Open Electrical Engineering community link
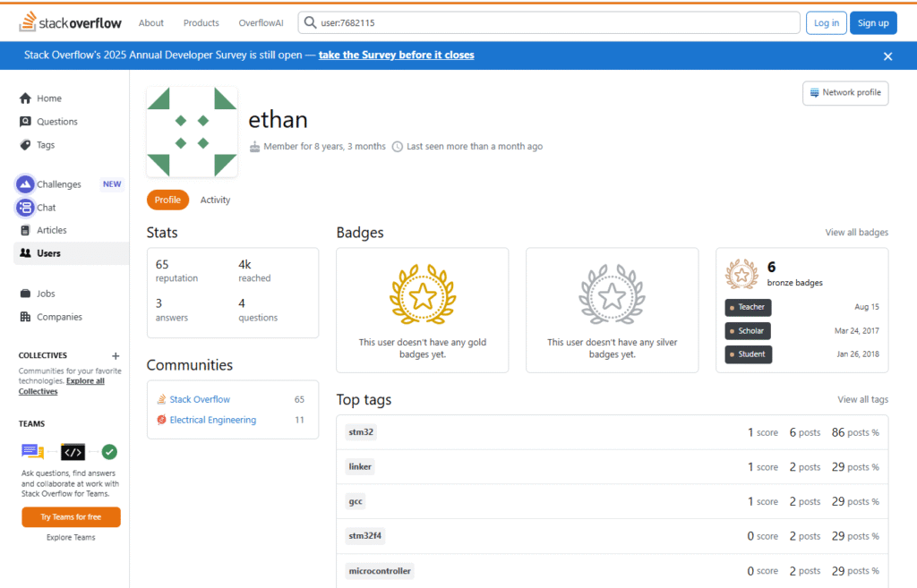The width and height of the screenshot is (917, 588). click(x=213, y=420)
